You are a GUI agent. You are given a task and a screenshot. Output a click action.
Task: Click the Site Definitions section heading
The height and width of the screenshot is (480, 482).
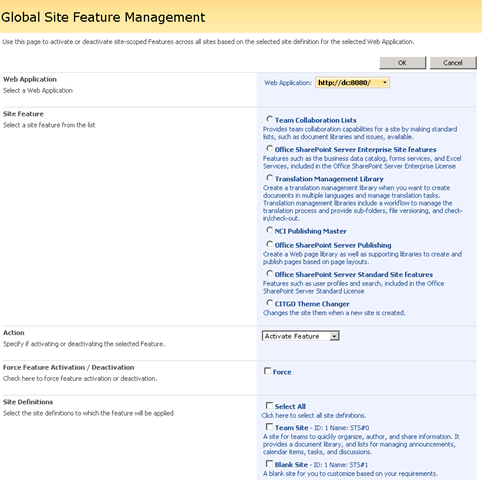click(28, 402)
